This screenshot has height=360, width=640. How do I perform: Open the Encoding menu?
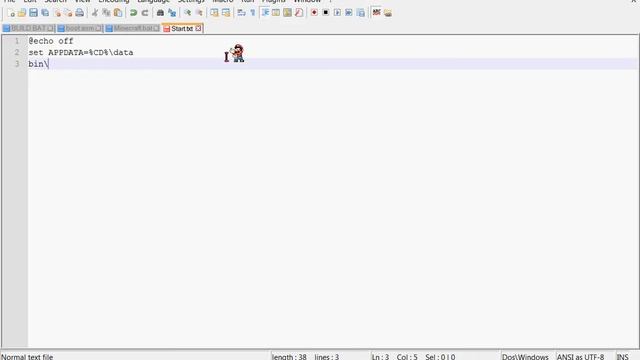(114, 1)
